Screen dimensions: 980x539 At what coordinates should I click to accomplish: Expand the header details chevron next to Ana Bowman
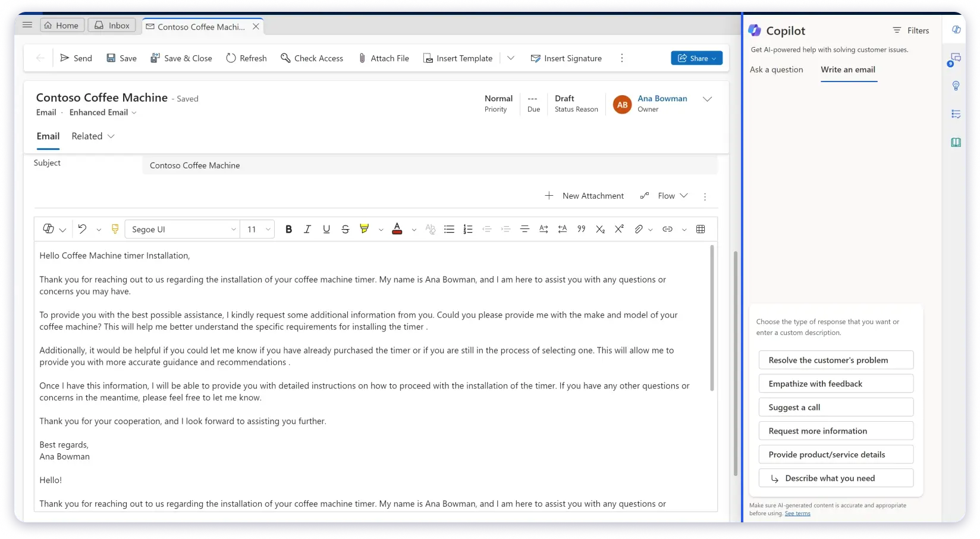click(x=707, y=99)
